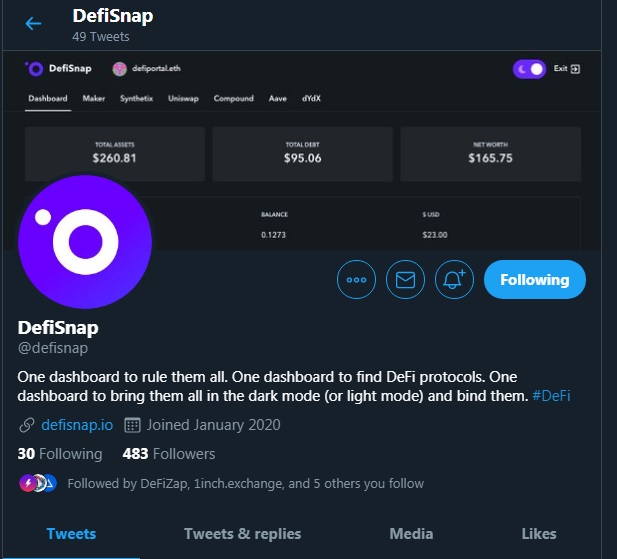
Task: Turn on notifications via the bell icon
Action: tap(454, 280)
